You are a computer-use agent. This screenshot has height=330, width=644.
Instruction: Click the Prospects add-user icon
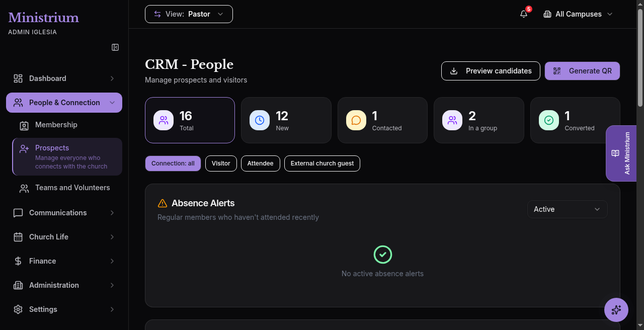24,149
